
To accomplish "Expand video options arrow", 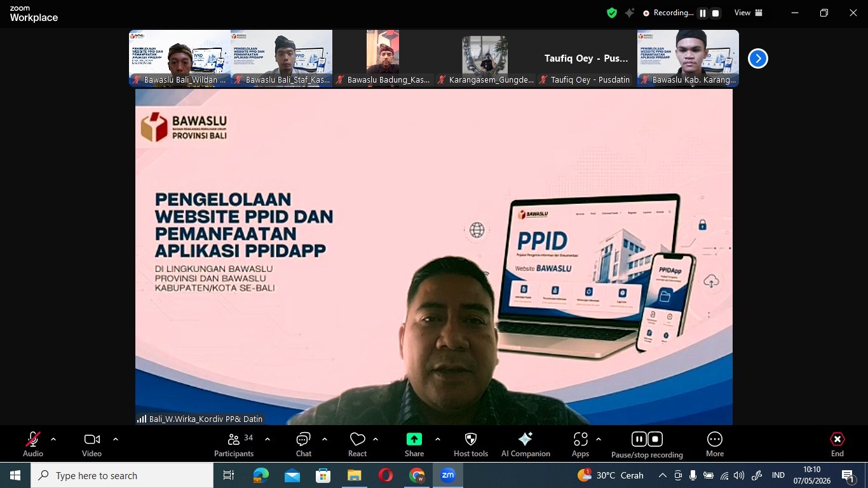I will 116,439.
